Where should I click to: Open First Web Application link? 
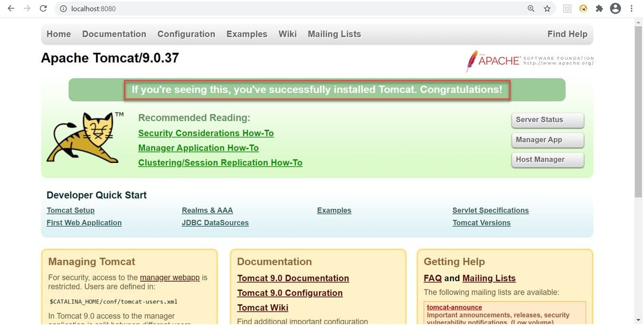(x=84, y=223)
